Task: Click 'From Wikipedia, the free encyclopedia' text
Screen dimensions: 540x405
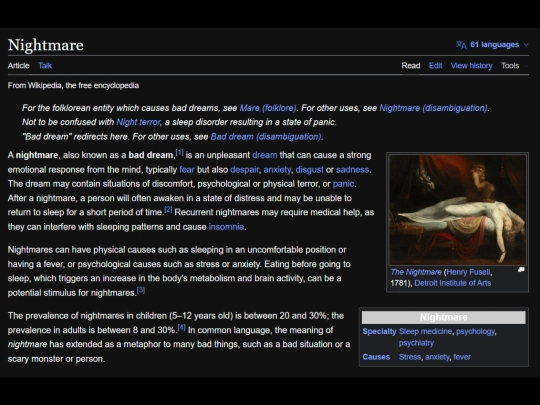Action: [73, 85]
